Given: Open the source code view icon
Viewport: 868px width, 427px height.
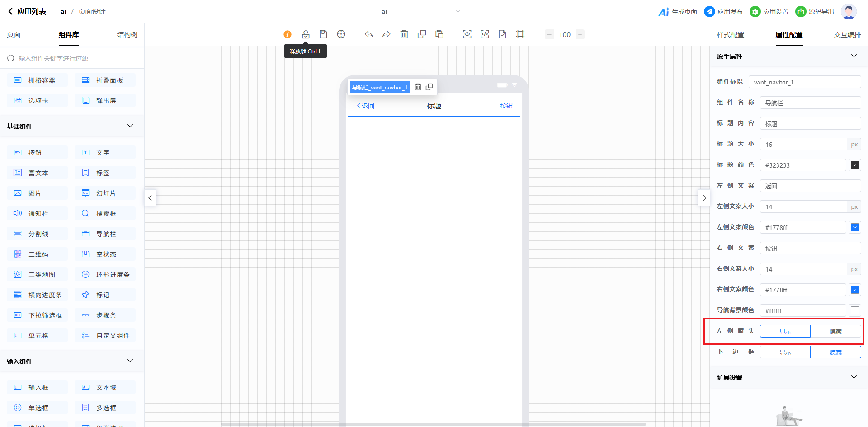Looking at the screenshot, I should click(x=485, y=34).
